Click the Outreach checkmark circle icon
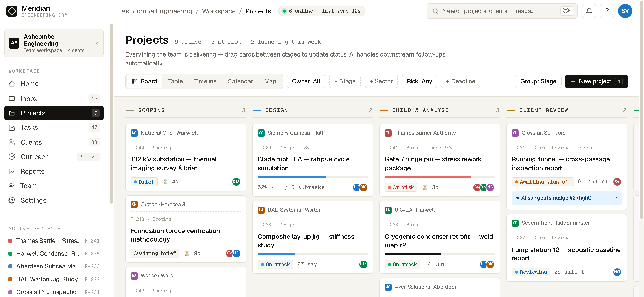 pyautogui.click(x=12, y=157)
